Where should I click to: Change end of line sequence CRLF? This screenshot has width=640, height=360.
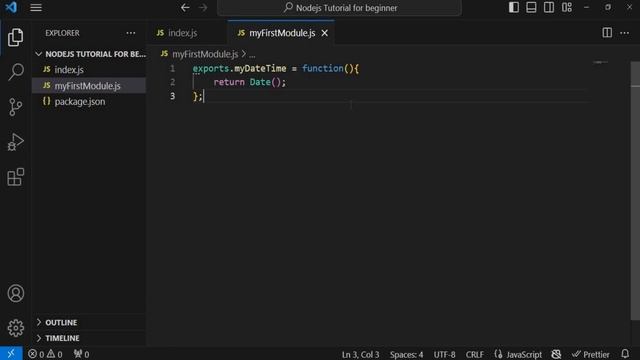tap(475, 354)
